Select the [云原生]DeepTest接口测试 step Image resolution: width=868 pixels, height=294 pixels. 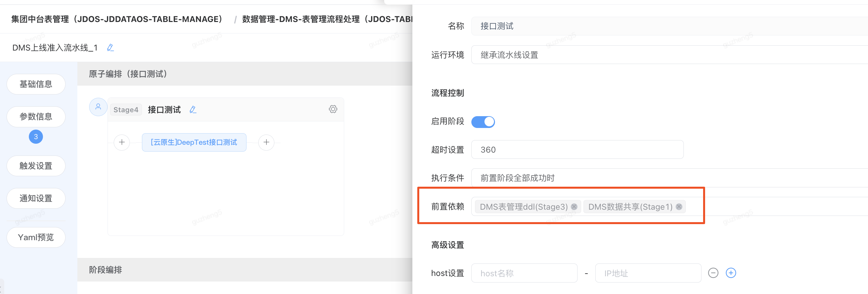pos(194,142)
